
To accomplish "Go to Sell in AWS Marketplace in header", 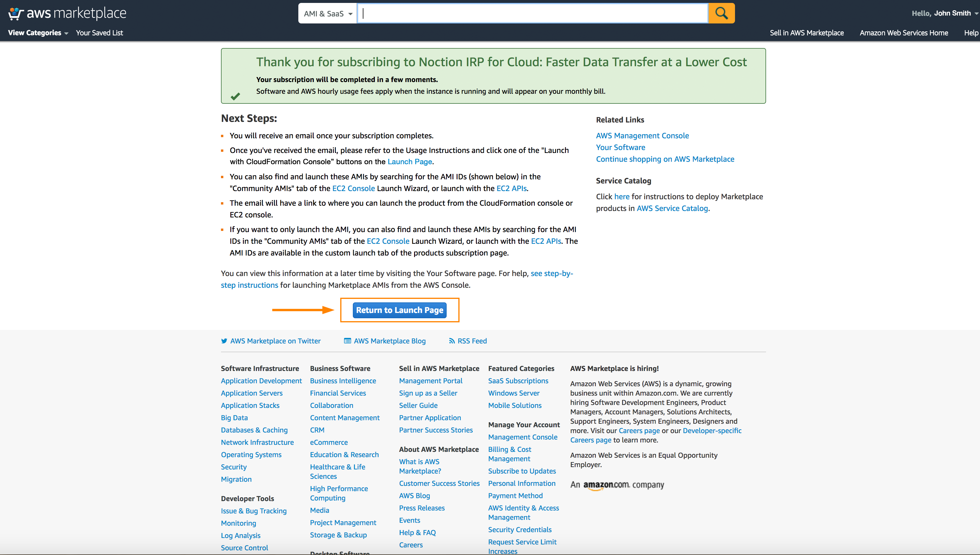I will 807,33.
